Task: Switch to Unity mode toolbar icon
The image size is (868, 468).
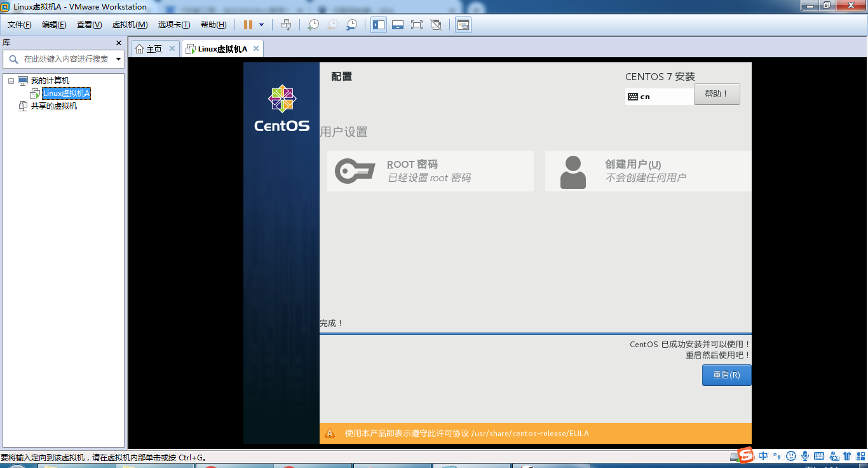Action: [436, 25]
